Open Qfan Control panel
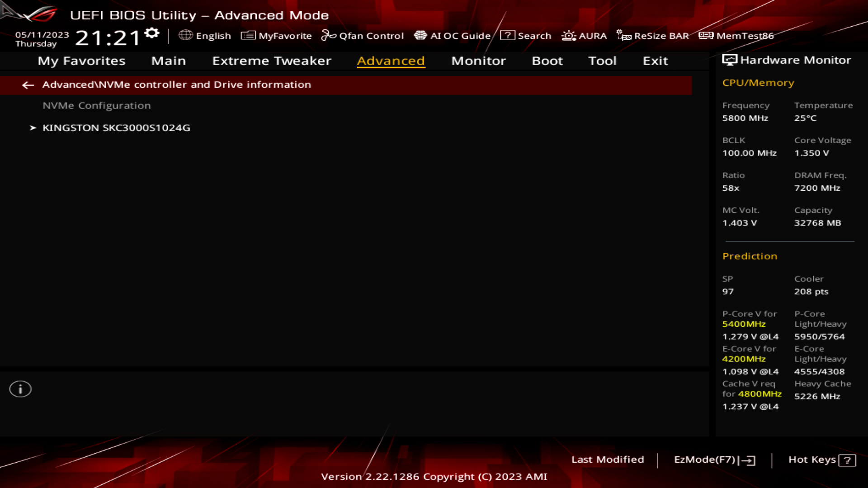 (x=363, y=36)
